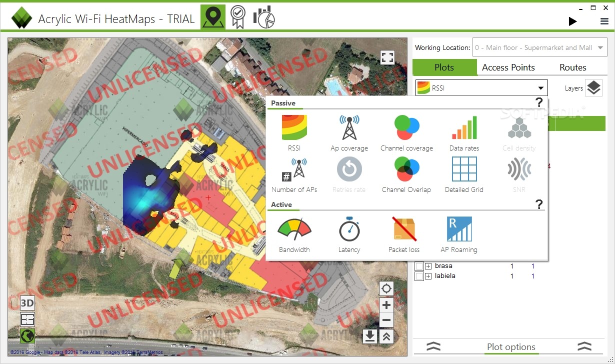Screen dimensions: 615x364
Task: Select the RSSI plot icon
Action: pos(294,128)
